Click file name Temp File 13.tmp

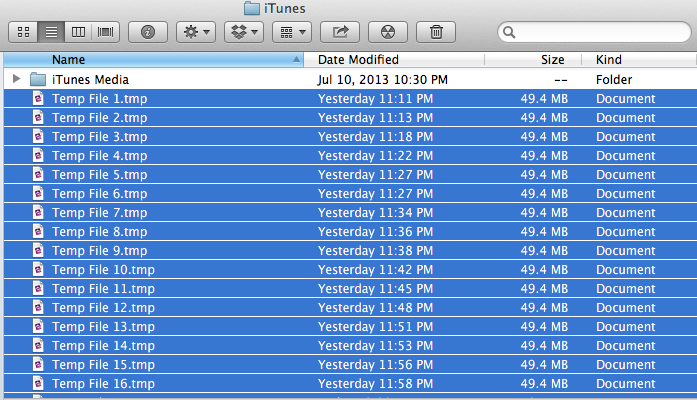point(104,327)
